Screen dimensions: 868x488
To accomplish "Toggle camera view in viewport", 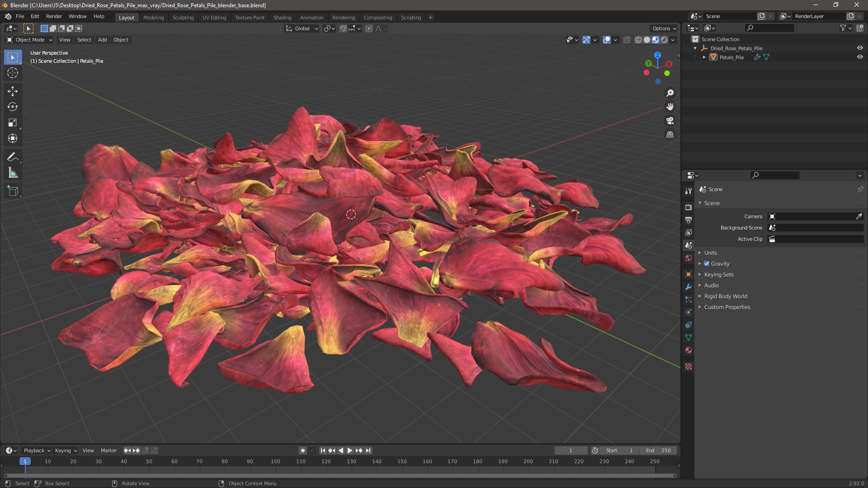I will (x=670, y=121).
